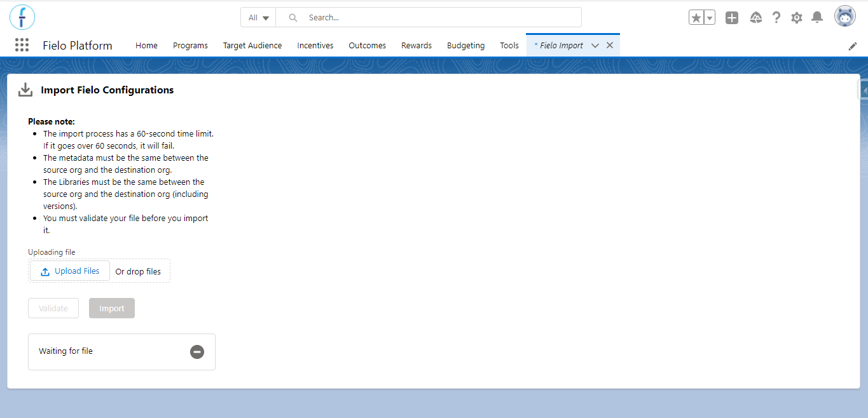Viewport: 868px width, 418px height.
Task: Open the App Launcher dots grid
Action: (22, 45)
